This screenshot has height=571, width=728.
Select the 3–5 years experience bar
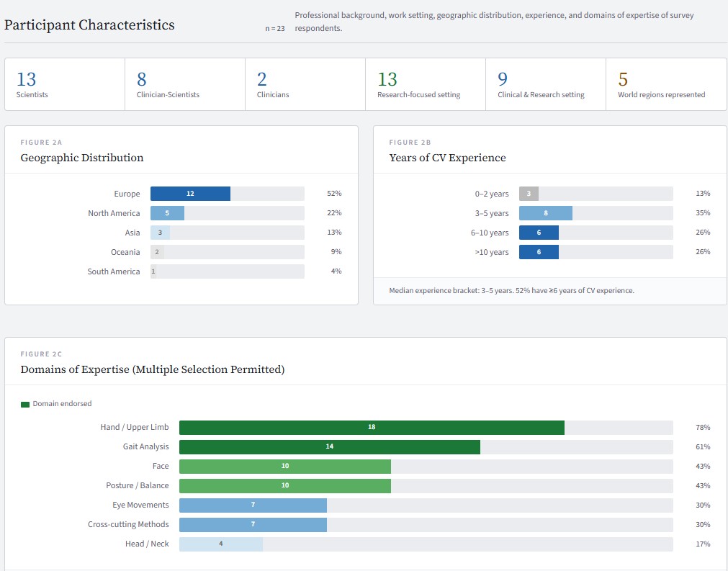(546, 213)
